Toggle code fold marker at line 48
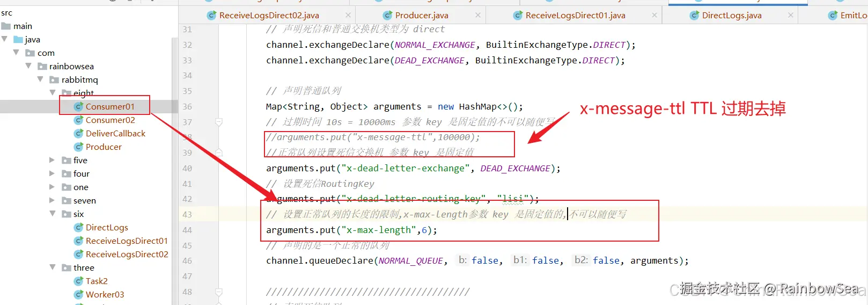The width and height of the screenshot is (868, 305). 219,292
